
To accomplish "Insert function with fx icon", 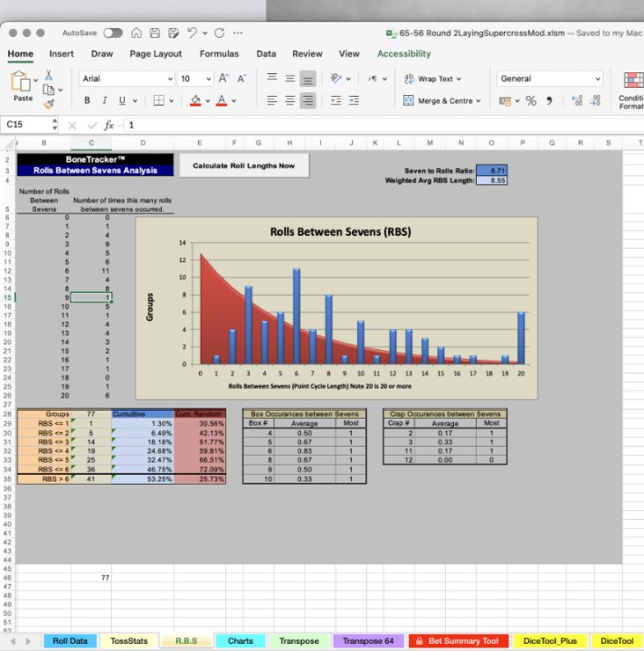I will click(109, 125).
